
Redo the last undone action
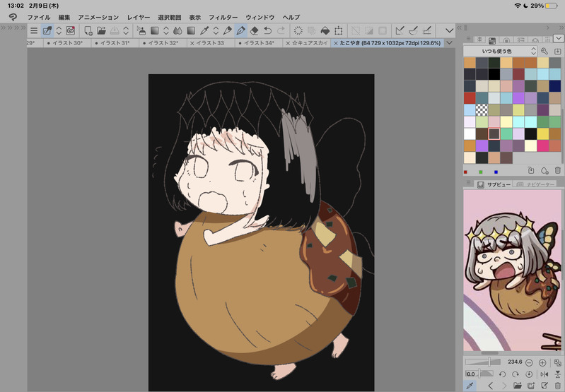click(281, 30)
